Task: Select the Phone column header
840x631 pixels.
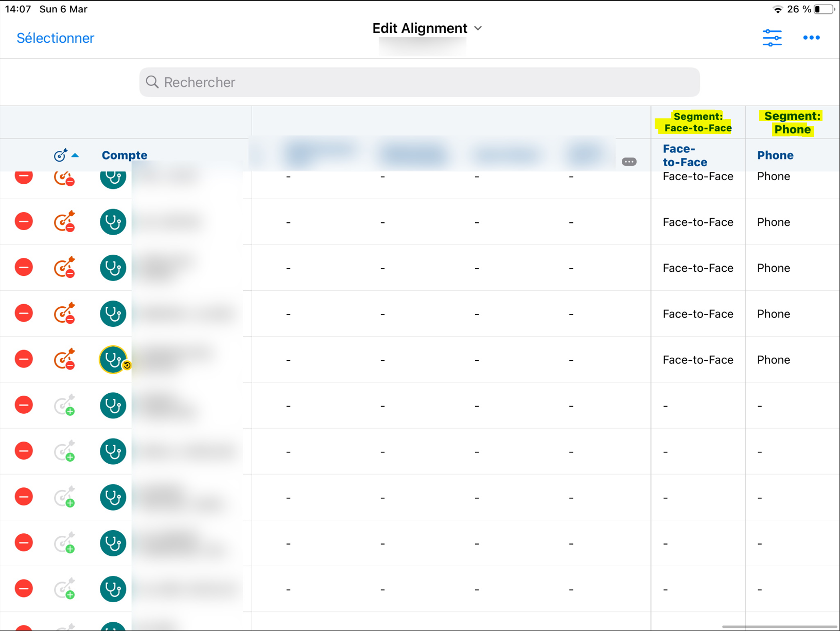Action: [775, 155]
